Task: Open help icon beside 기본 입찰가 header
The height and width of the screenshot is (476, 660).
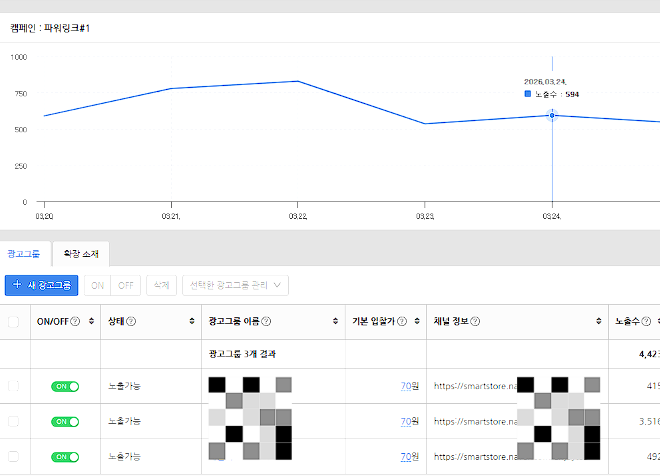Action: 402,322
